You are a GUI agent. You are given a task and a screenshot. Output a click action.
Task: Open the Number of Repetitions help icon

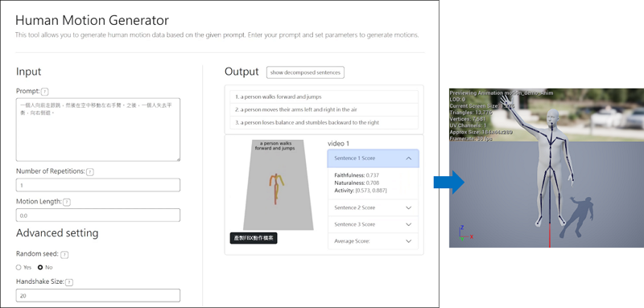click(90, 172)
